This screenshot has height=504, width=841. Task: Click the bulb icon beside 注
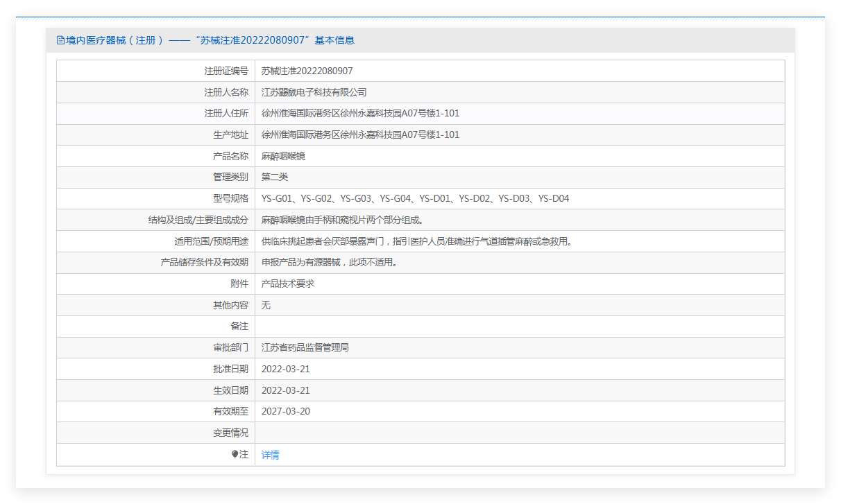tap(235, 455)
